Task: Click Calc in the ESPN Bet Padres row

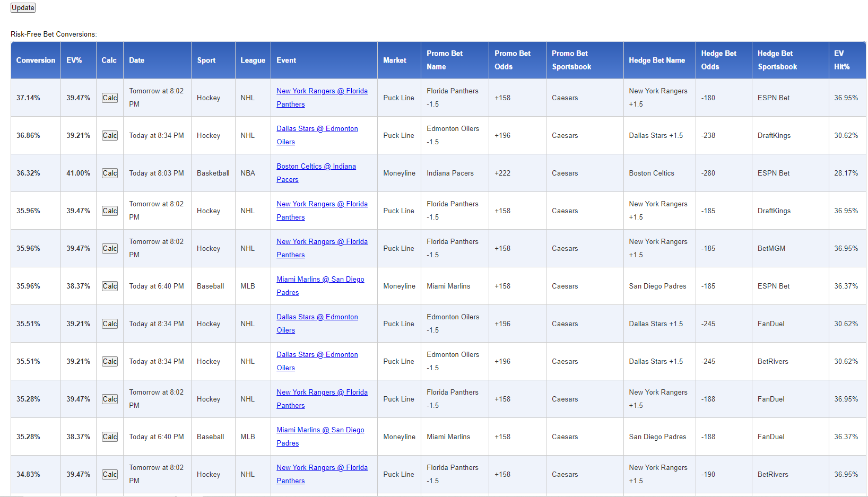Action: point(110,286)
